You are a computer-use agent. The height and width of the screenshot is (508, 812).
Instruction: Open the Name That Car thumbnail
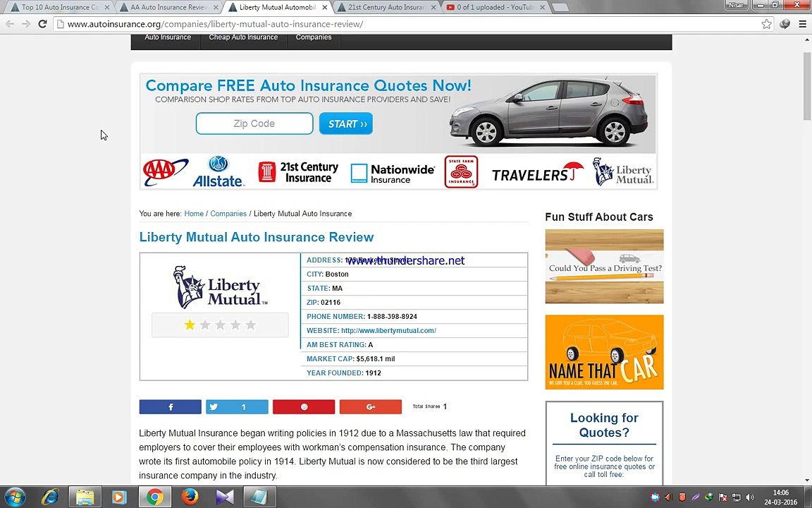tap(604, 352)
